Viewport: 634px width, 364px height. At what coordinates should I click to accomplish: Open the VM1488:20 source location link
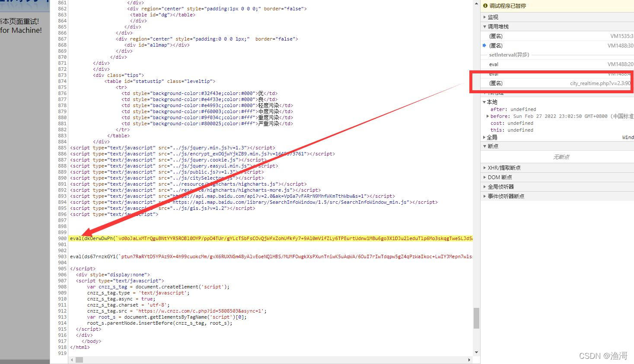coord(620,64)
